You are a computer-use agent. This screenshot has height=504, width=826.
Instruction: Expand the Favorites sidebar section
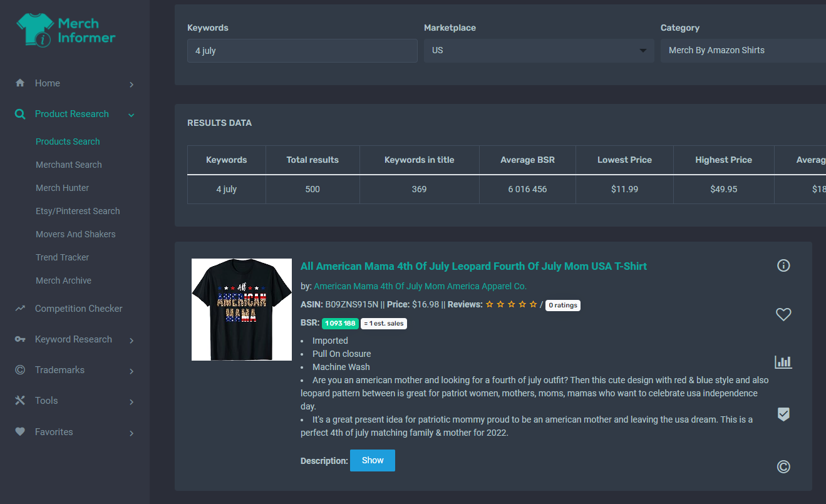[x=132, y=433]
